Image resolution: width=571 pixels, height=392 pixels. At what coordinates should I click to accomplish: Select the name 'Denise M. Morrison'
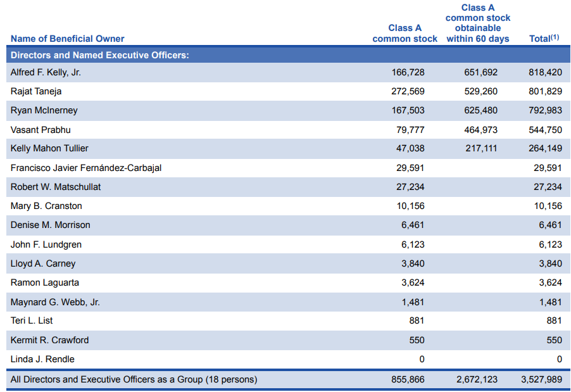click(x=50, y=225)
